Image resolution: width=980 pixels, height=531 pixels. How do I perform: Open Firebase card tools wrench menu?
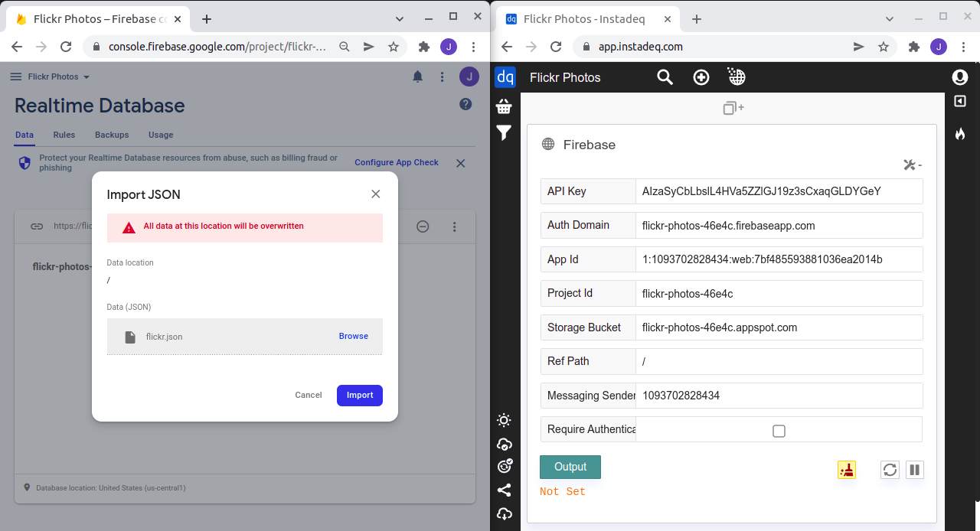[913, 165]
